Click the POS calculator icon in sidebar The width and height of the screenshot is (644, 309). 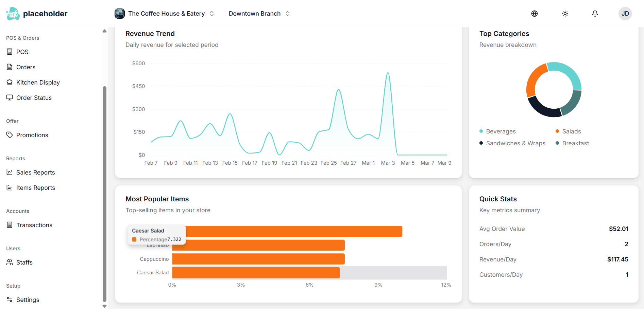[x=10, y=52]
